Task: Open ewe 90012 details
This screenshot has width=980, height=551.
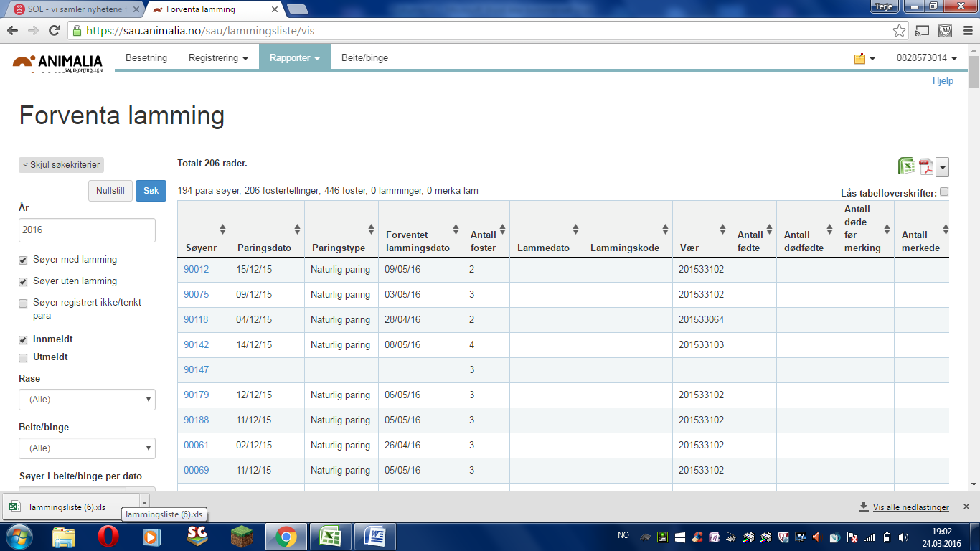Action: pyautogui.click(x=196, y=270)
